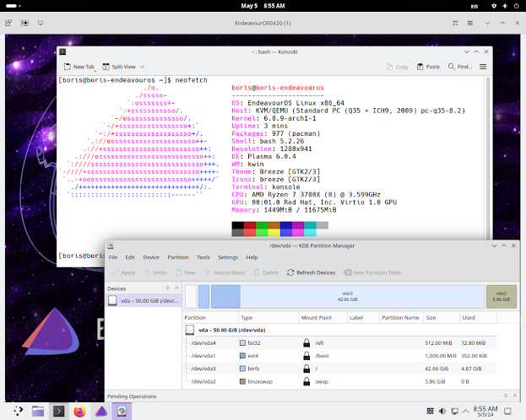Open the Device menu in Partition Manager
Screen dimensions: 526x420
tap(151, 257)
